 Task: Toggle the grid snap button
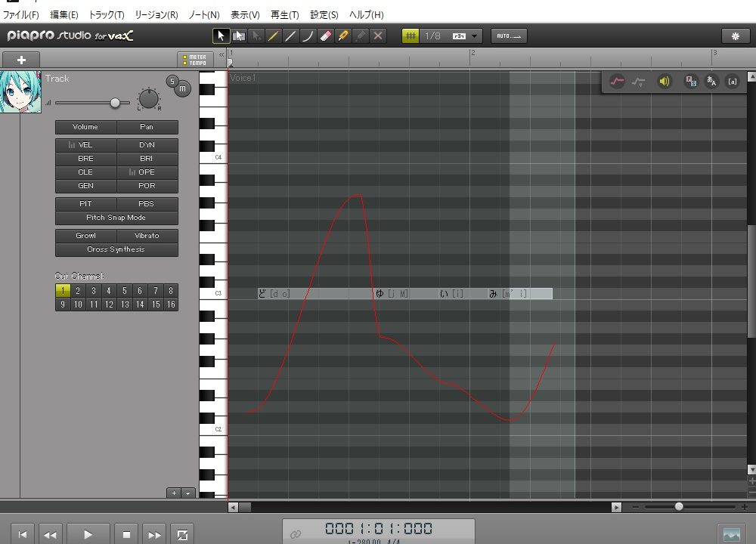(410, 36)
